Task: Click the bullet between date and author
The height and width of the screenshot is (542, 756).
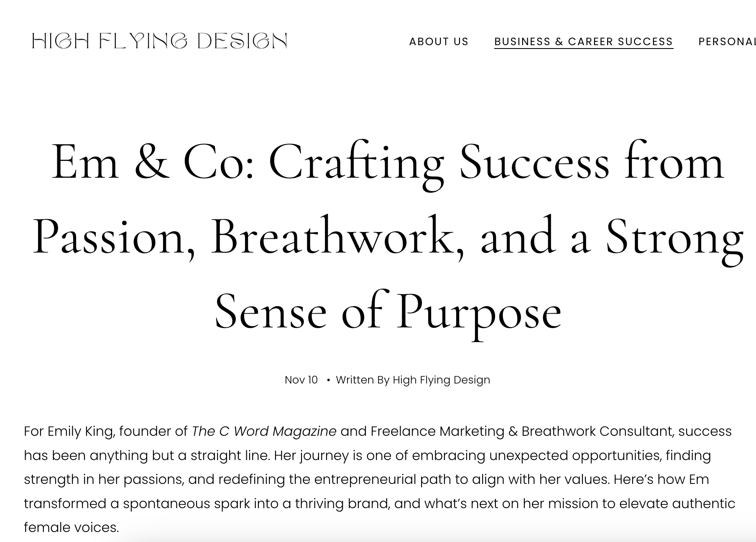Action: click(x=329, y=381)
